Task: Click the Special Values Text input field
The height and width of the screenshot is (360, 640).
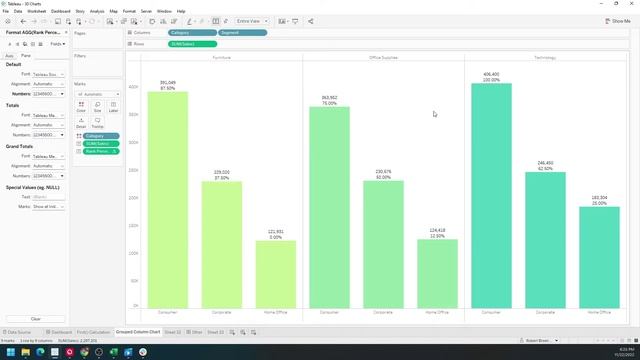Action: click(x=48, y=197)
